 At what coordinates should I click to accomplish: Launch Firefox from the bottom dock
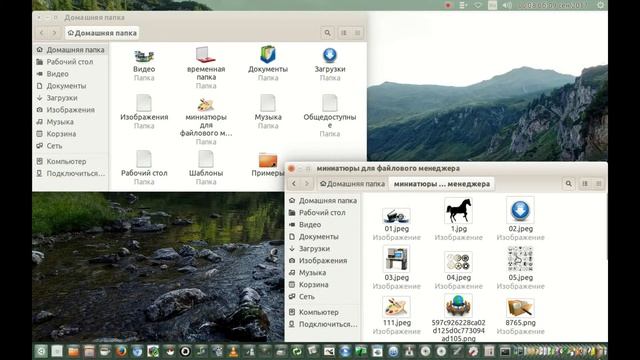click(x=121, y=351)
